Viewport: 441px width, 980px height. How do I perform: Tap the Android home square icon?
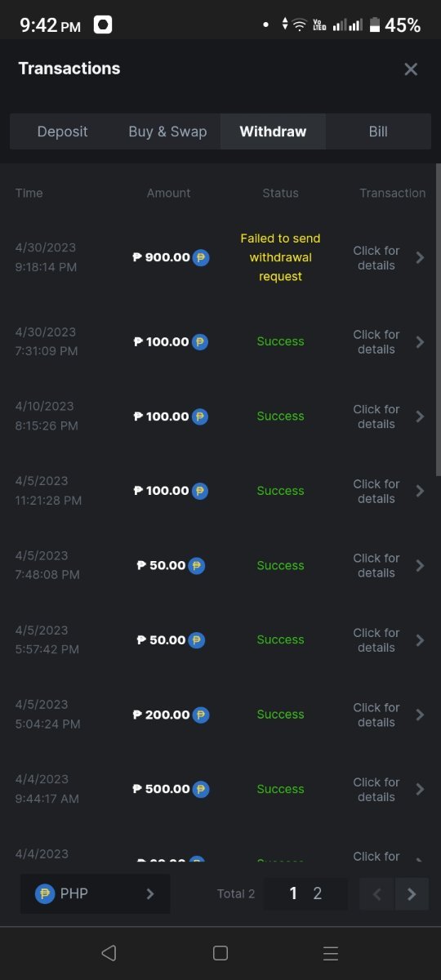[220, 953]
